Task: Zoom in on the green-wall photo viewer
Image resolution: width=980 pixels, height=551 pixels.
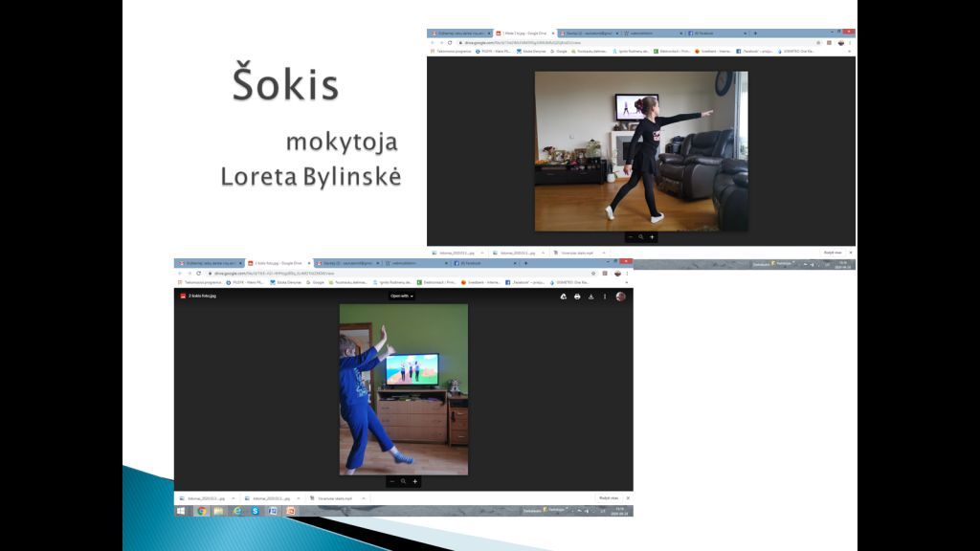Action: tap(415, 482)
